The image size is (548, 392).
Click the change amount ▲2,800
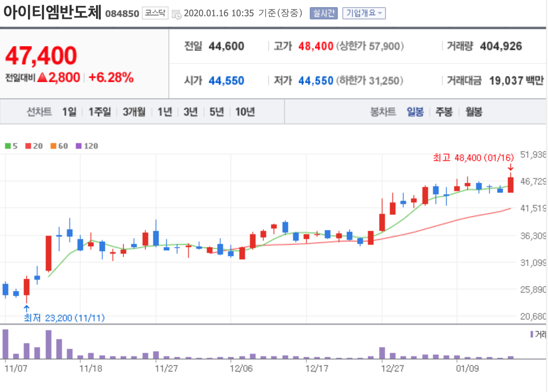[59, 77]
